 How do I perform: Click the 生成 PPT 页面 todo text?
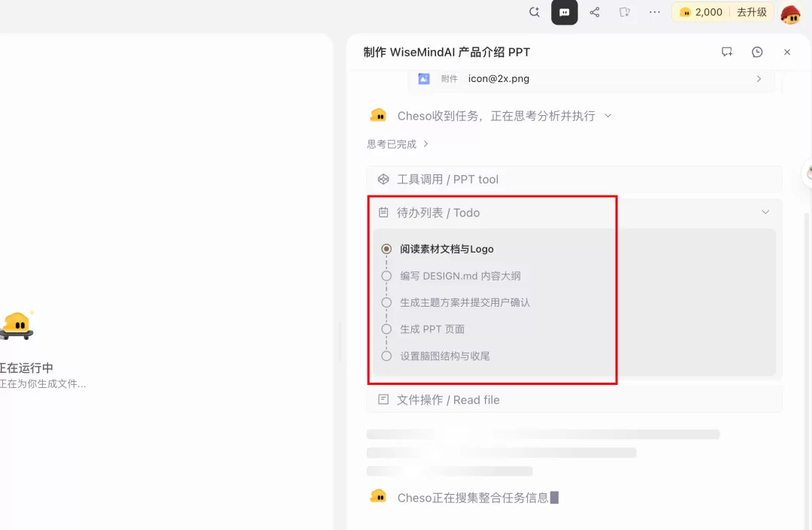[x=432, y=329]
